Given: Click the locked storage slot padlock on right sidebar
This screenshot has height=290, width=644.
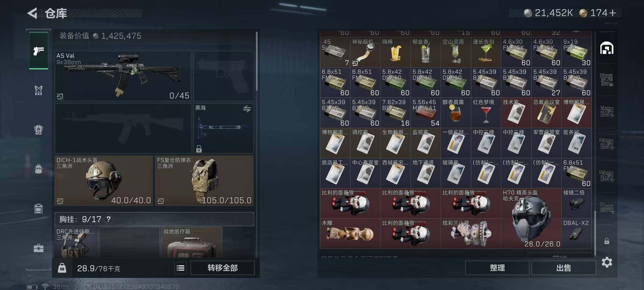Looking at the screenshot, I should 606,241.
